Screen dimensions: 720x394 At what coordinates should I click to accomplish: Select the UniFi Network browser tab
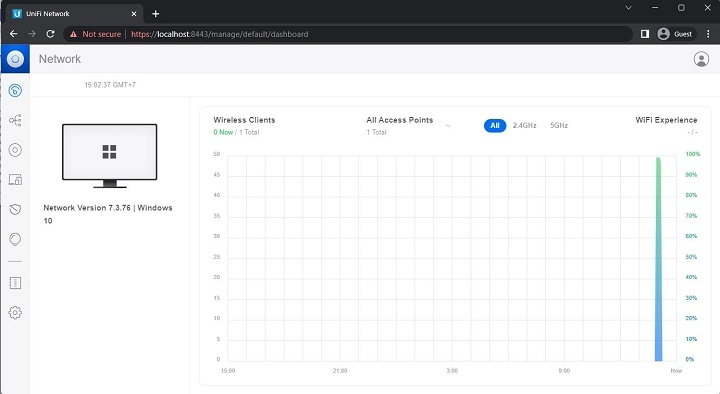click(x=75, y=14)
